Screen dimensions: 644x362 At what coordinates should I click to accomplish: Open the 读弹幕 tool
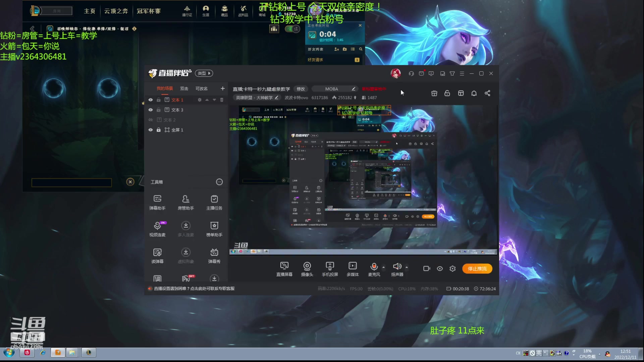click(x=157, y=255)
